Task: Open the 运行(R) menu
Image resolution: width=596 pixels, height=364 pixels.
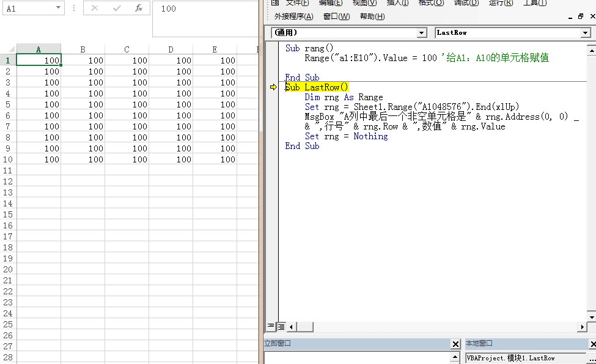Action: pyautogui.click(x=501, y=2)
